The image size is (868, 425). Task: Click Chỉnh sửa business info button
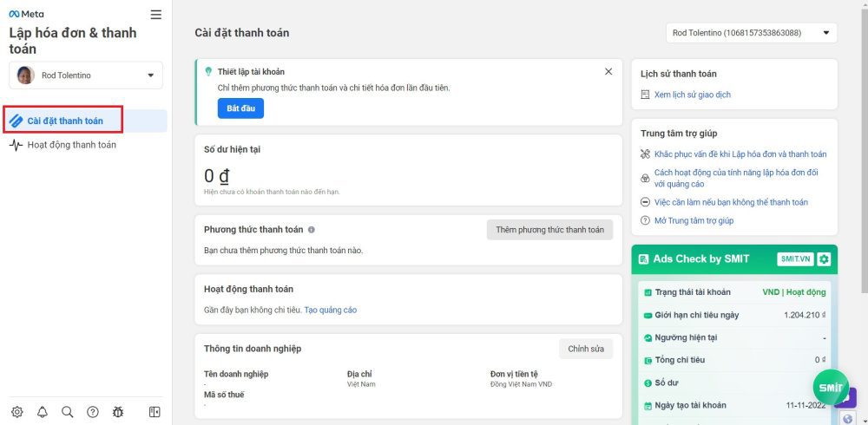tap(586, 349)
